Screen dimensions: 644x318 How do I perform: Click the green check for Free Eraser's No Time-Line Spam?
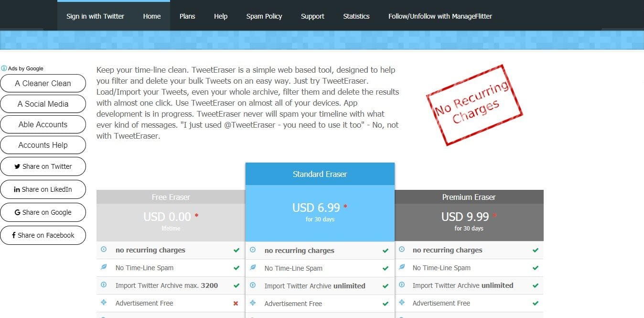coord(236,268)
